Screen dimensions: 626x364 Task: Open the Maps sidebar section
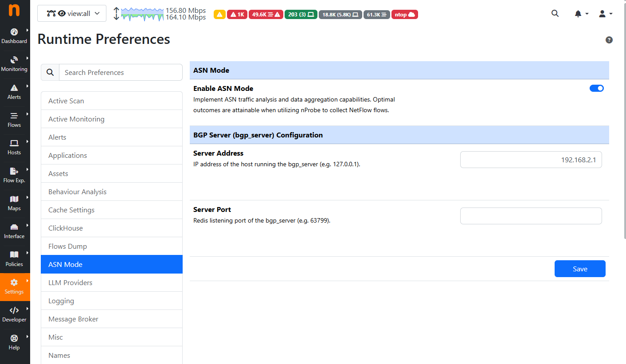15,203
